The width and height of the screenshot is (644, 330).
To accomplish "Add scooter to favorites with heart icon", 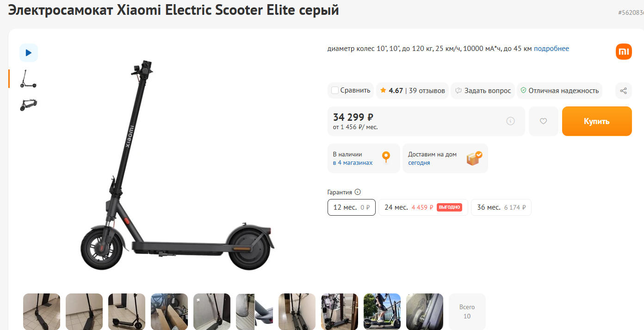I will [x=544, y=121].
